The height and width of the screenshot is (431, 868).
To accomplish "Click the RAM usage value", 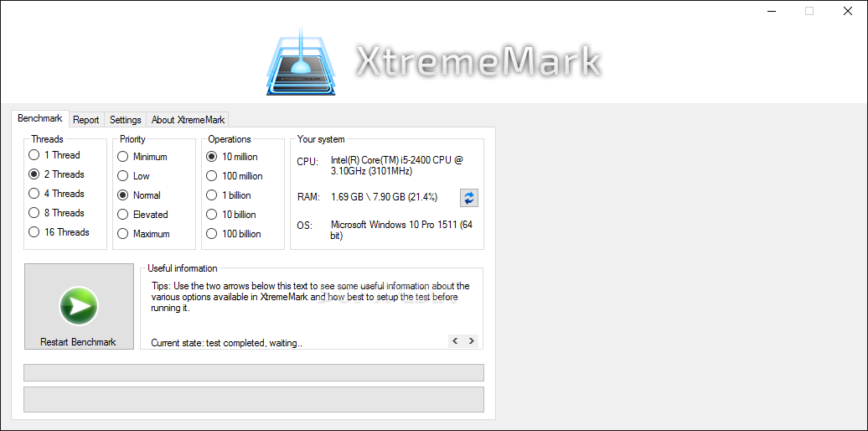I will click(385, 197).
